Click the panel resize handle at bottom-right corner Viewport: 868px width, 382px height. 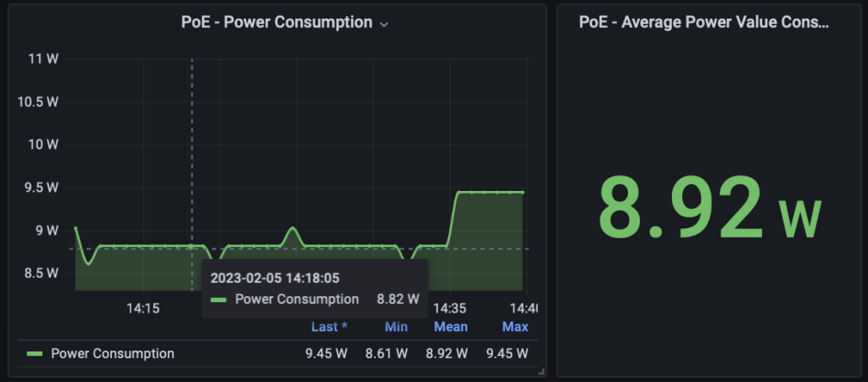[x=541, y=371]
